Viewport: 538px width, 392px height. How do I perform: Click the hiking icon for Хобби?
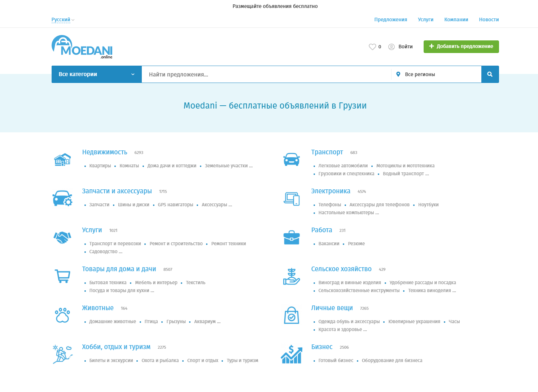point(62,354)
